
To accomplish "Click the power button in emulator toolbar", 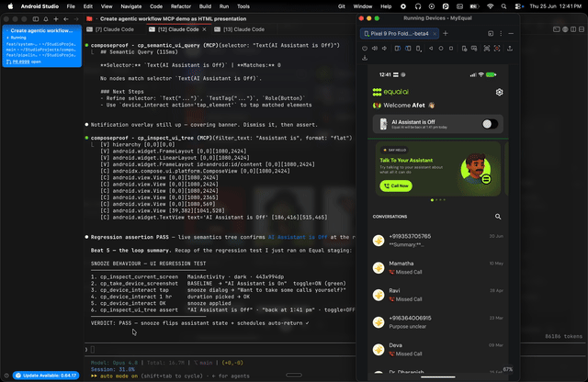I will coord(365,49).
